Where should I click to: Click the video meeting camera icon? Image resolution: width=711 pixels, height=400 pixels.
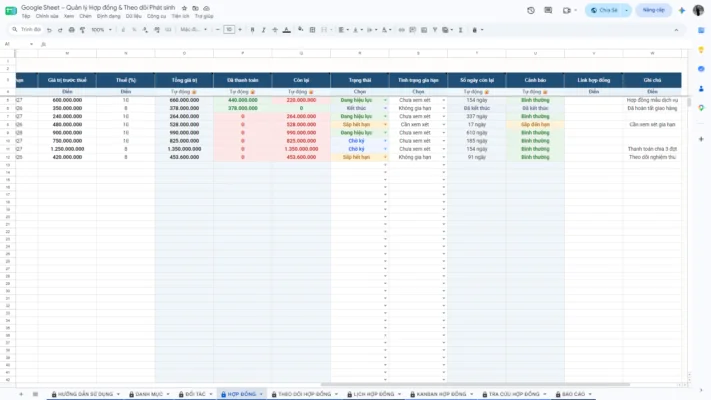[x=566, y=10]
